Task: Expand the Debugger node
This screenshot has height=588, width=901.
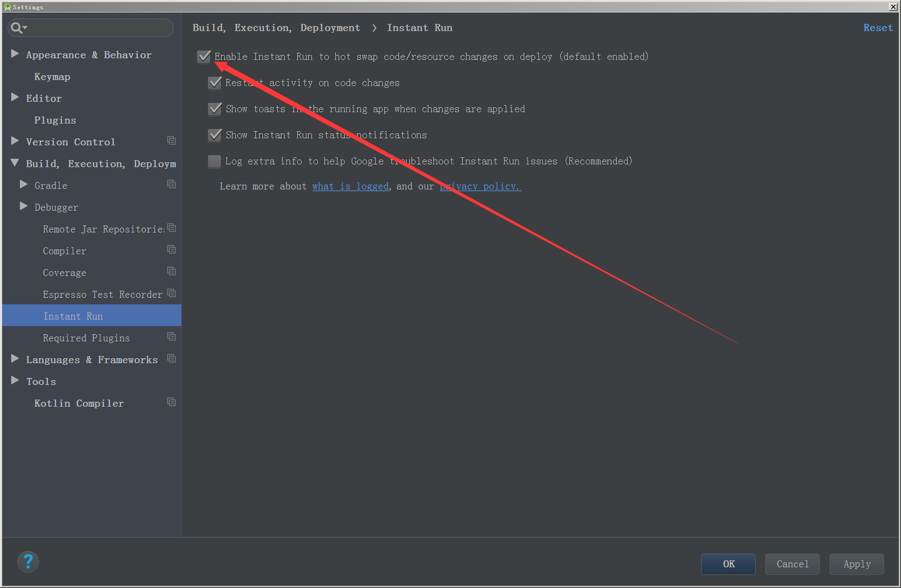Action: pos(24,207)
